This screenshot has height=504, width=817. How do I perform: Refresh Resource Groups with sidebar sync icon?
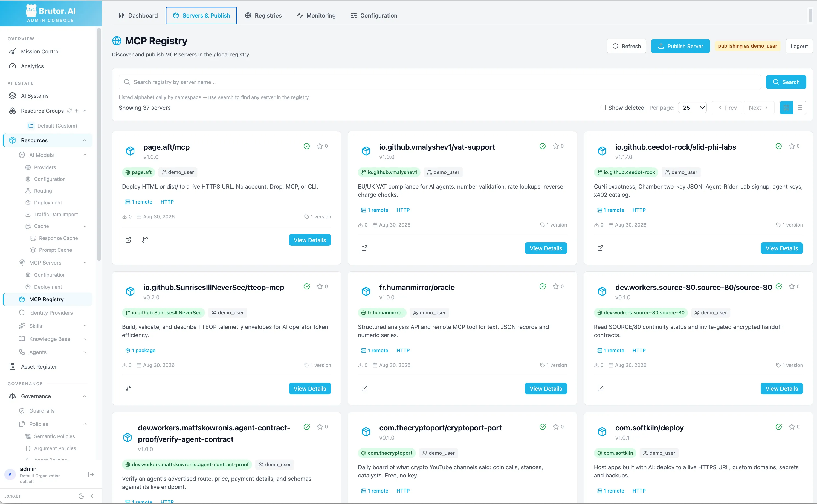pyautogui.click(x=69, y=111)
